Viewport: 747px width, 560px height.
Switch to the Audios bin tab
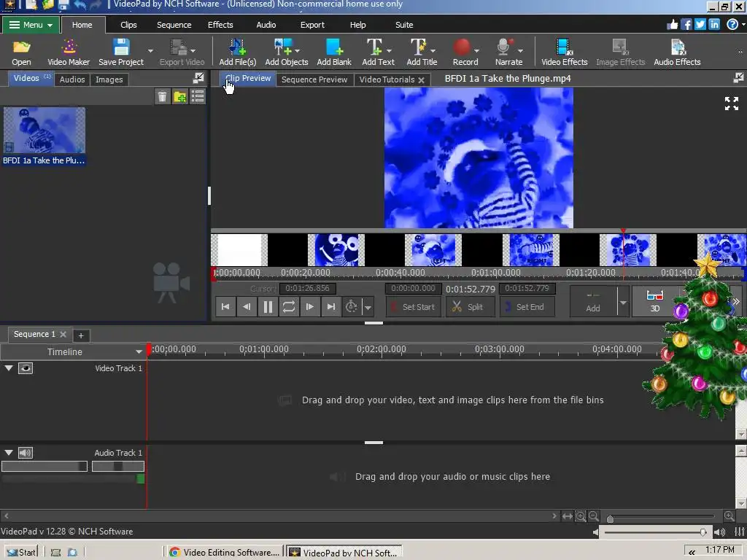coord(72,79)
